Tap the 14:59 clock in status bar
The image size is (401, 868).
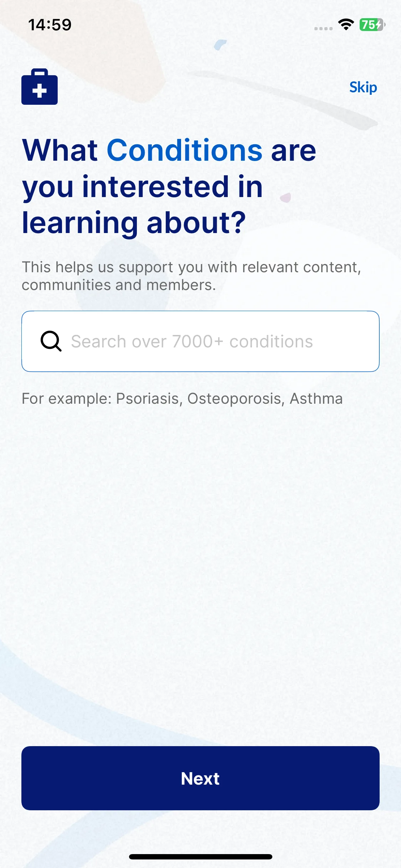click(x=50, y=25)
